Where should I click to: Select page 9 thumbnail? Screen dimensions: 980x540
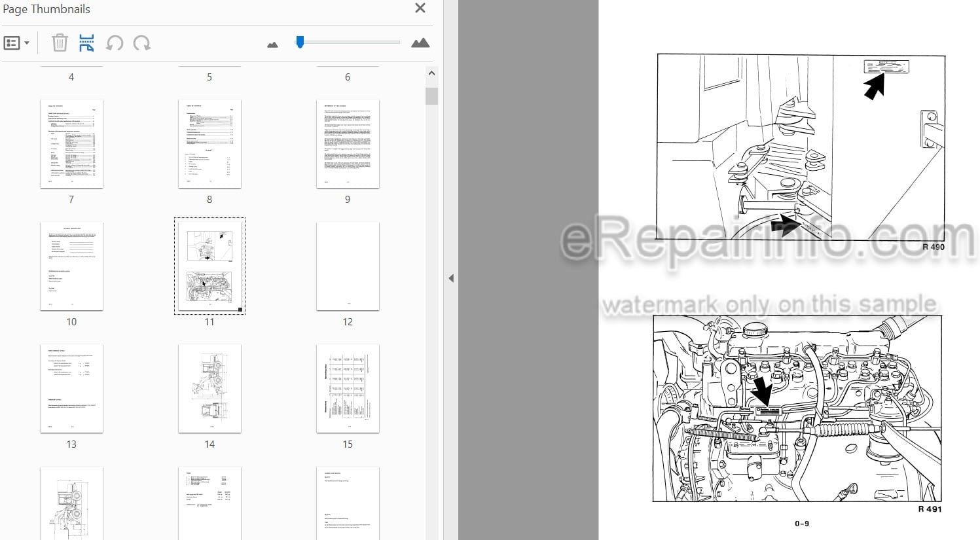coord(348,144)
